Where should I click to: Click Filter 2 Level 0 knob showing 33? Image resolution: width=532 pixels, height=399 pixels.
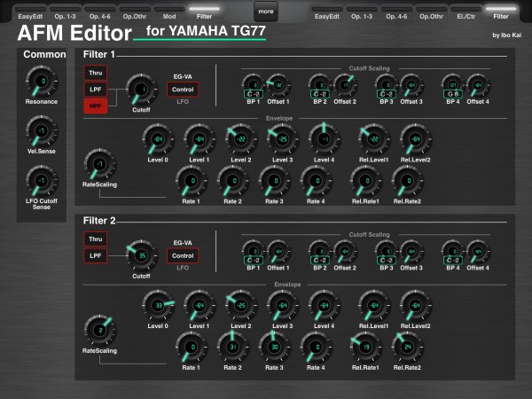(x=158, y=305)
